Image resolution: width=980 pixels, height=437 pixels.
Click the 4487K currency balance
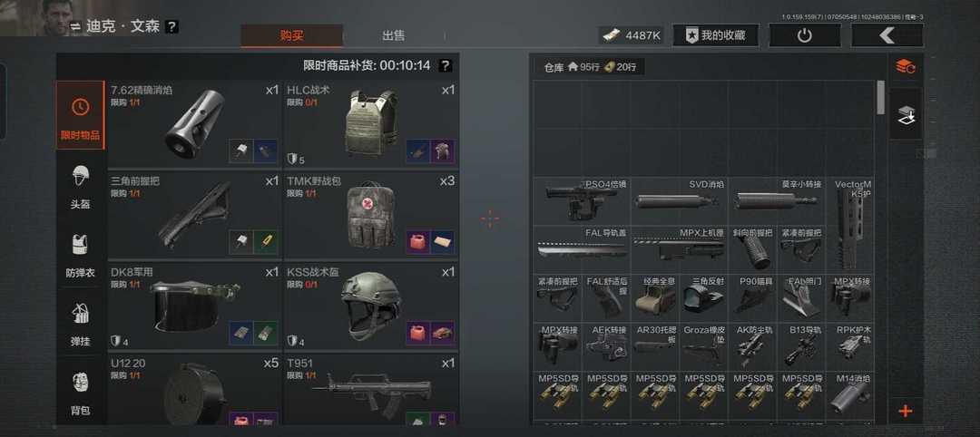(x=632, y=35)
